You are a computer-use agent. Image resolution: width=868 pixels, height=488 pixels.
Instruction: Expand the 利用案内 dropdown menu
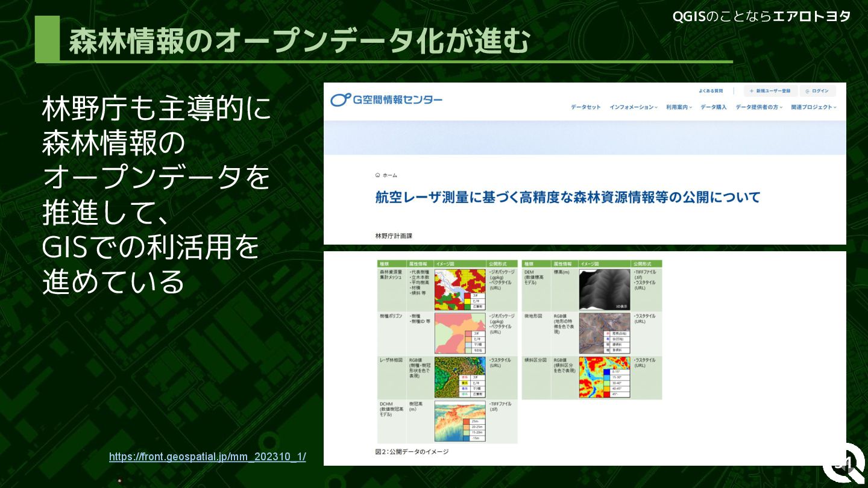pos(679,107)
